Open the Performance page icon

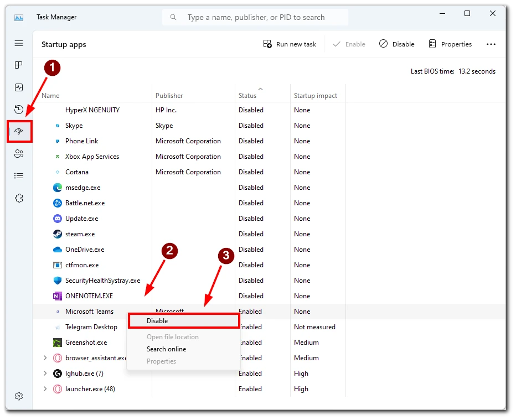[x=19, y=87]
